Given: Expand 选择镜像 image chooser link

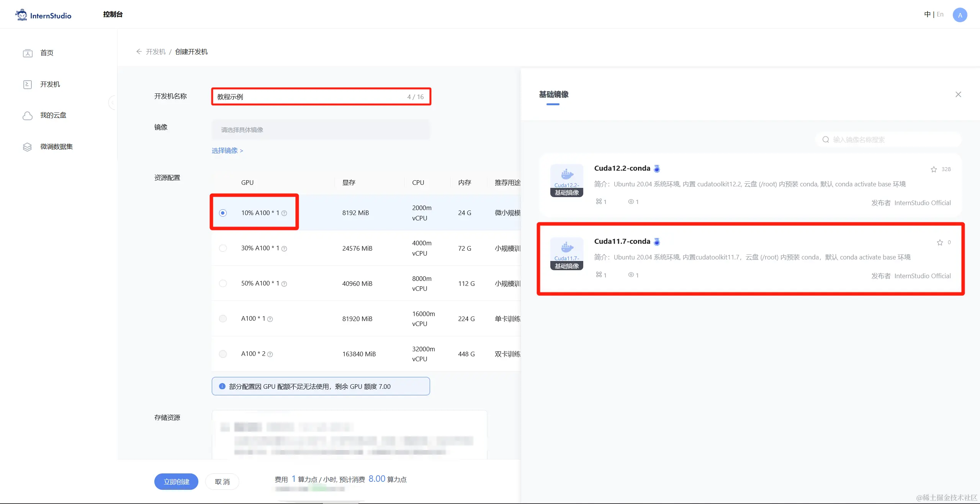Looking at the screenshot, I should click(x=227, y=151).
